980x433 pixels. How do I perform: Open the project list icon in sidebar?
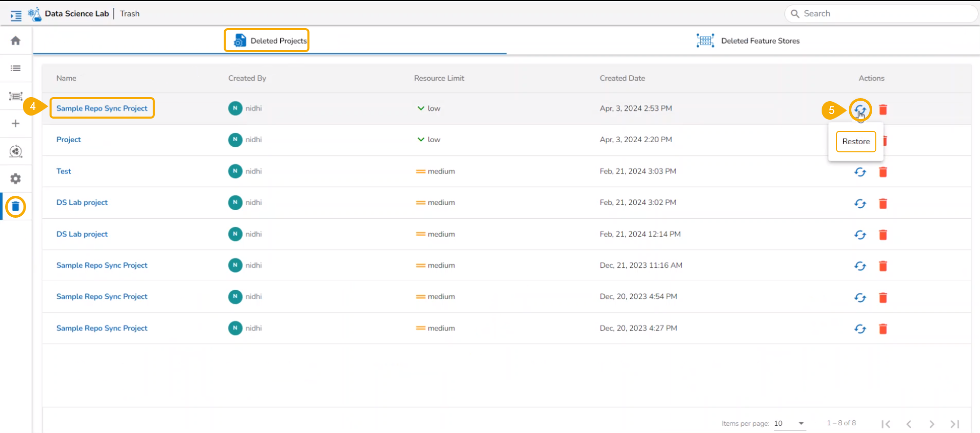[x=16, y=68]
